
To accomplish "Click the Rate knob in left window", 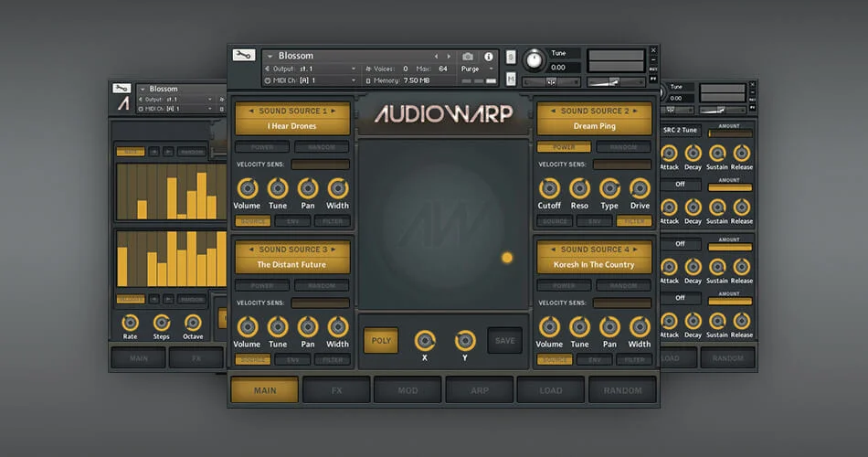I will [130, 323].
